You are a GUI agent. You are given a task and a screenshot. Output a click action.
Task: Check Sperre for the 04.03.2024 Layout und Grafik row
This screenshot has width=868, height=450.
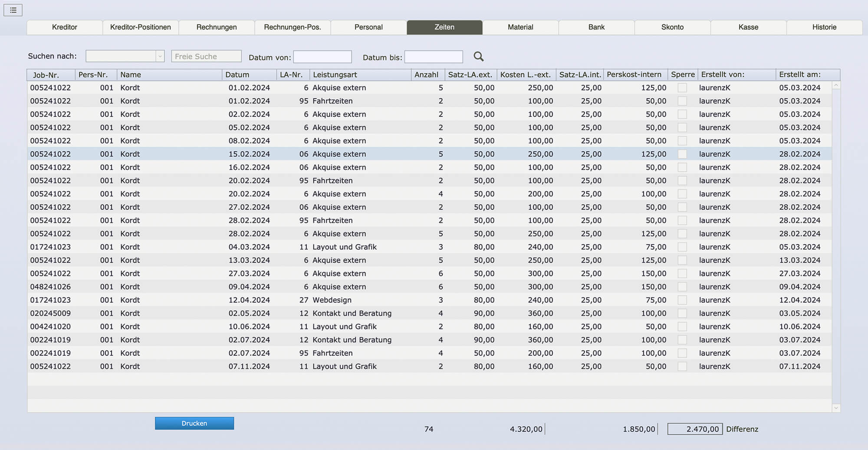point(682,247)
